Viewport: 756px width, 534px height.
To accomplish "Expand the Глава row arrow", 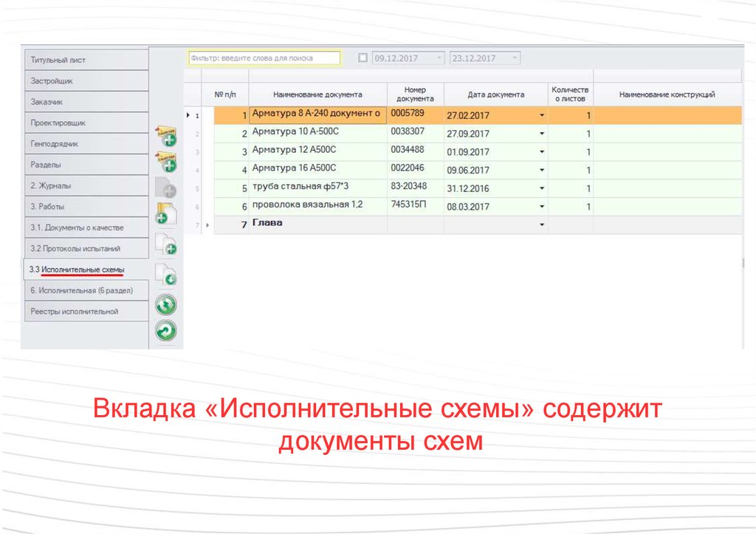I will pyautogui.click(x=207, y=225).
